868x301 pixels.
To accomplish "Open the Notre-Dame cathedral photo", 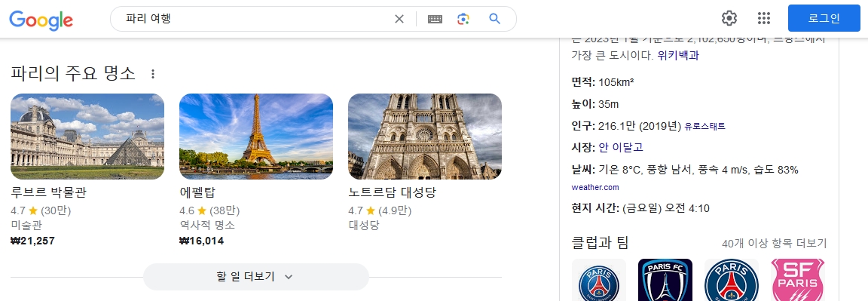I will tap(425, 137).
